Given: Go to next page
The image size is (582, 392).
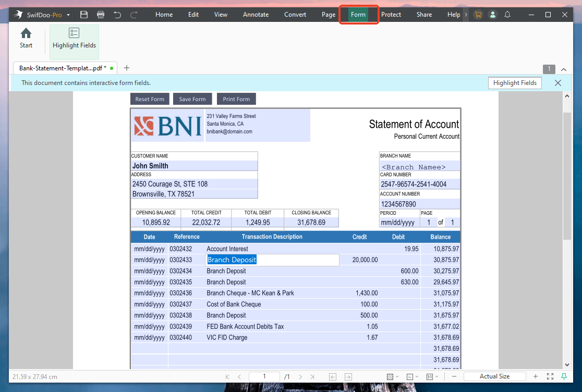Looking at the screenshot, I should 300,376.
